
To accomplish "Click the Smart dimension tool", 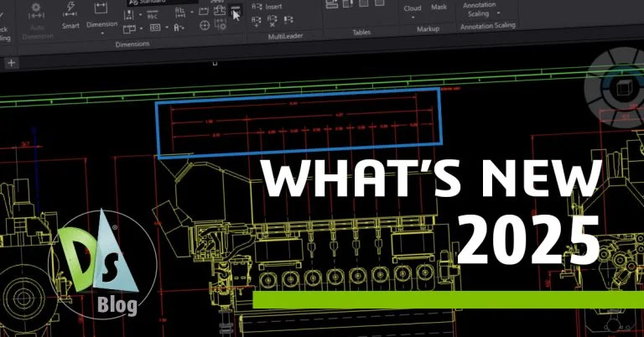I will [70, 18].
